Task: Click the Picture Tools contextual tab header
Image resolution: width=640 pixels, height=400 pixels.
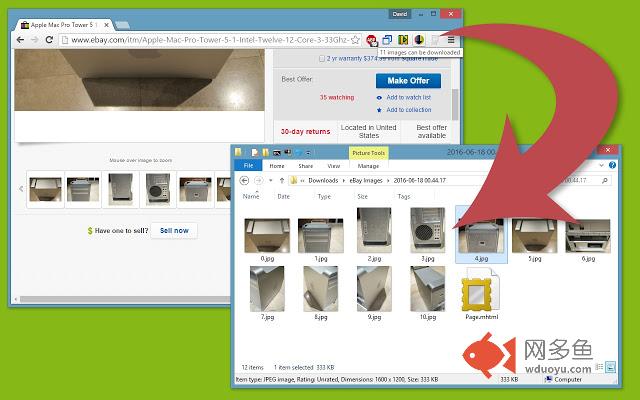Action: [x=369, y=153]
